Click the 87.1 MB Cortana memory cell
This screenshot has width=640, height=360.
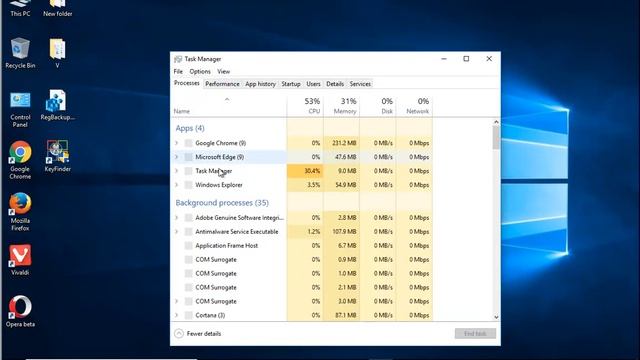click(342, 315)
